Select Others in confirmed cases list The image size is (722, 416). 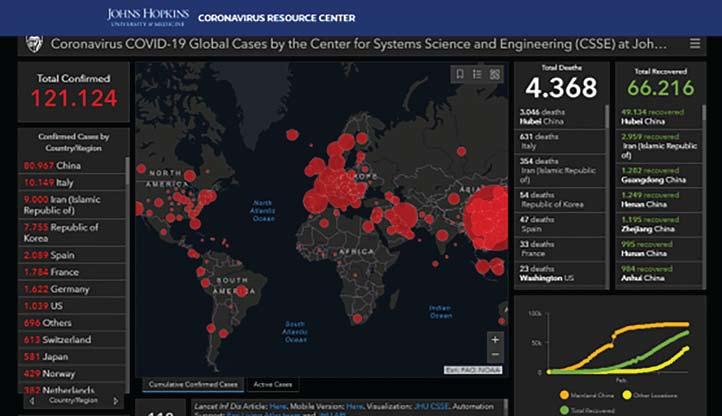tap(71, 323)
